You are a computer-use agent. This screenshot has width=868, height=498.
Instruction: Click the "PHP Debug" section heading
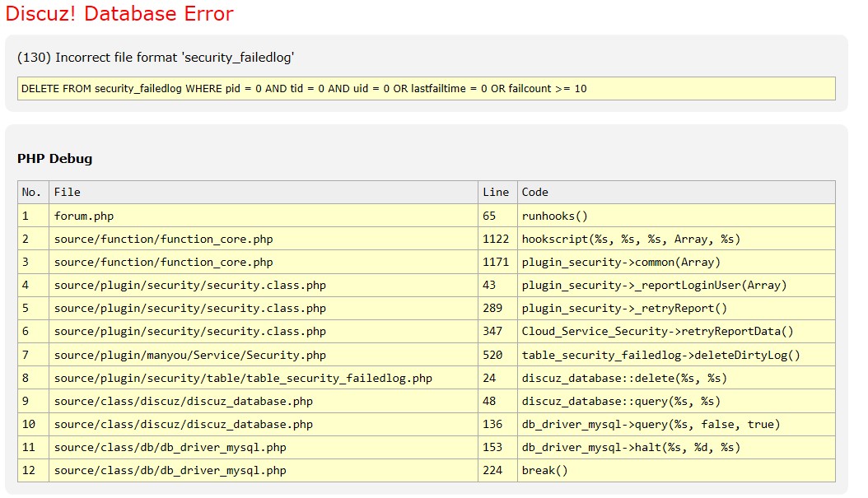tap(55, 159)
